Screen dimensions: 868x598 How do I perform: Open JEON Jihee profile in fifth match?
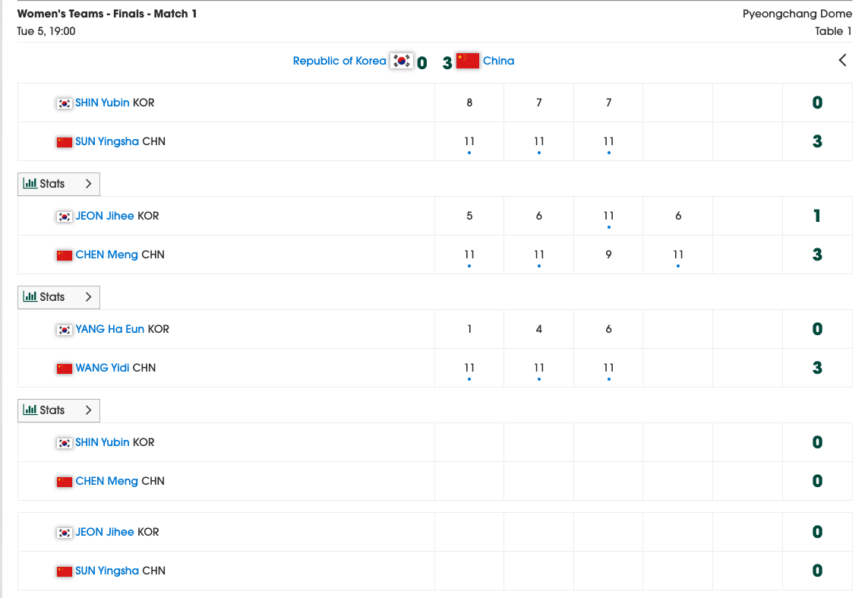tap(105, 532)
